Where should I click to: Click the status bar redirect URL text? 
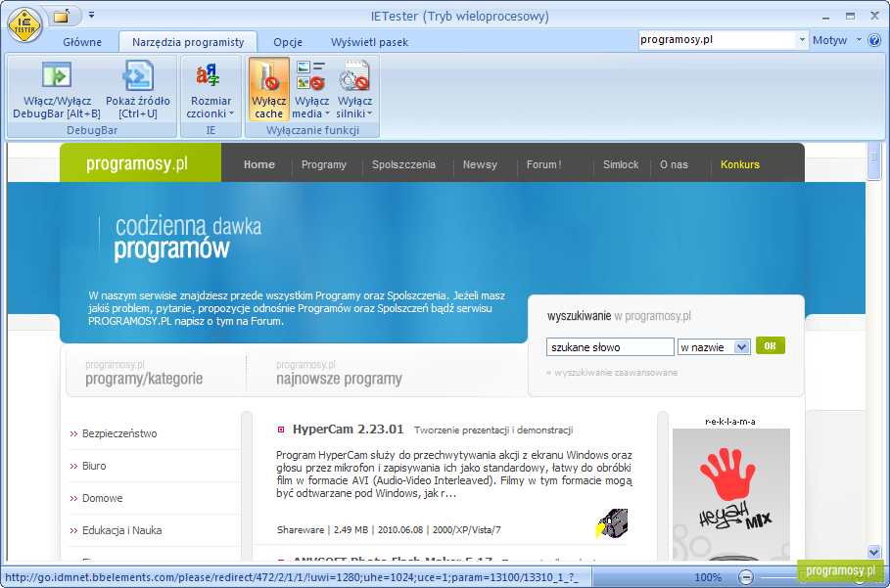[292, 577]
